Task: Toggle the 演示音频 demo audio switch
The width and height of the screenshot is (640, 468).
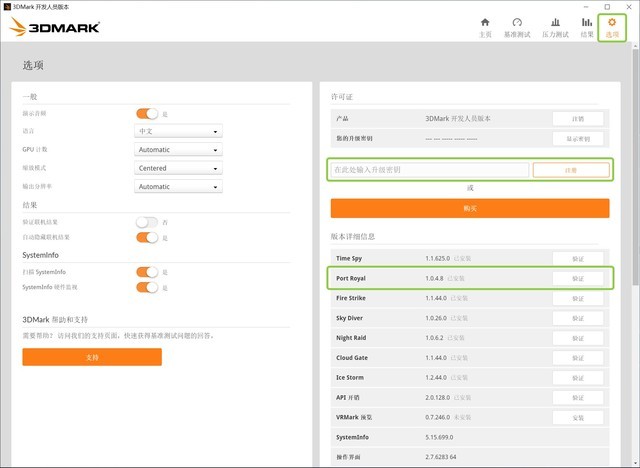Action: point(147,113)
